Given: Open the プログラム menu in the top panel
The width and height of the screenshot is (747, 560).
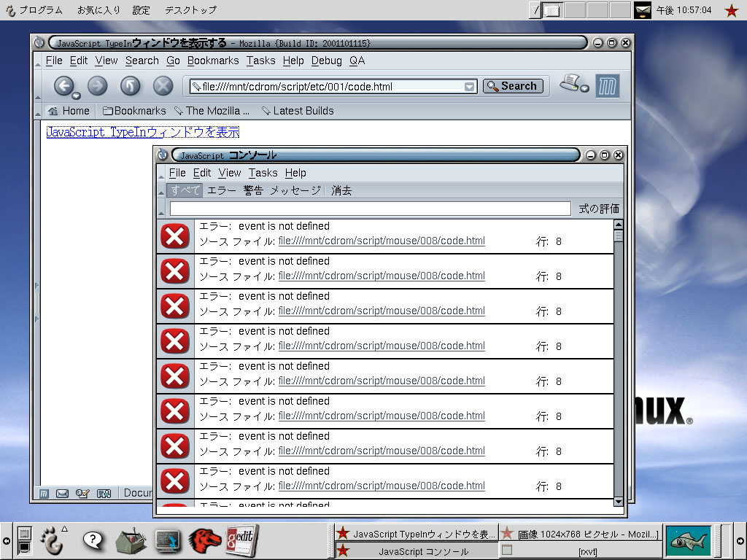Looking at the screenshot, I should (41, 10).
